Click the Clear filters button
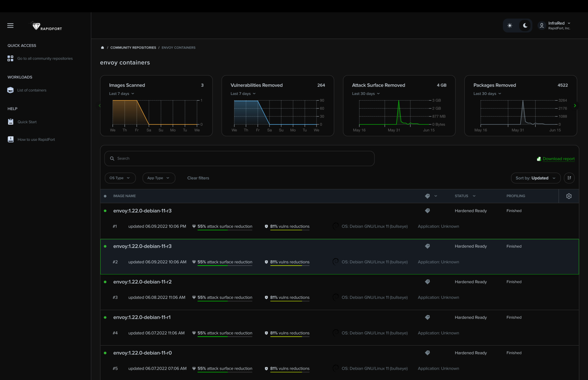 pos(198,178)
